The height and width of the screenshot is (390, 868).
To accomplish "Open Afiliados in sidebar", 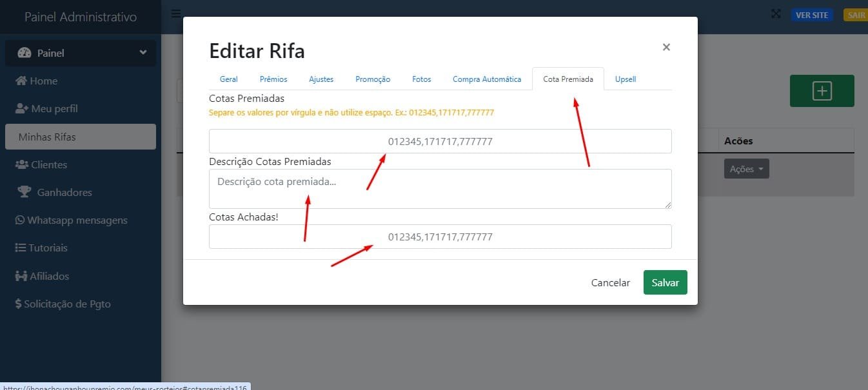I will tap(49, 276).
